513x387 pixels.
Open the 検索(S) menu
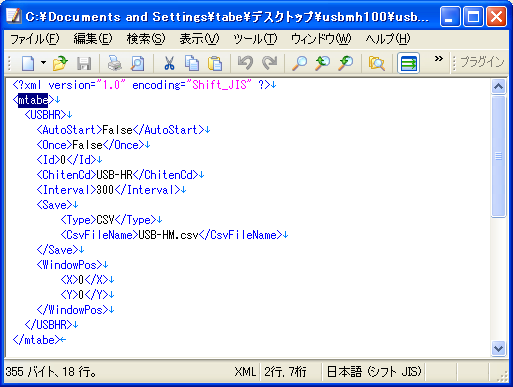coord(146,39)
